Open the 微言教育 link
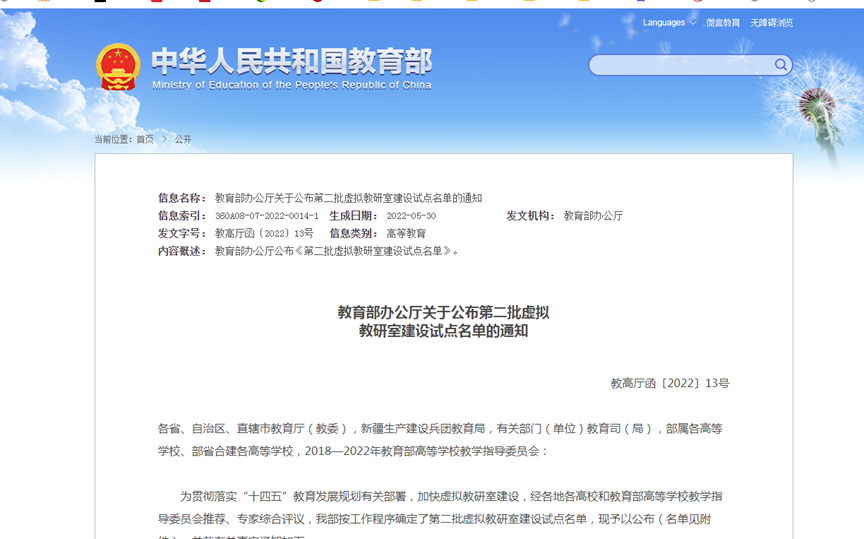Screen dimensions: 864x539 (x=722, y=23)
